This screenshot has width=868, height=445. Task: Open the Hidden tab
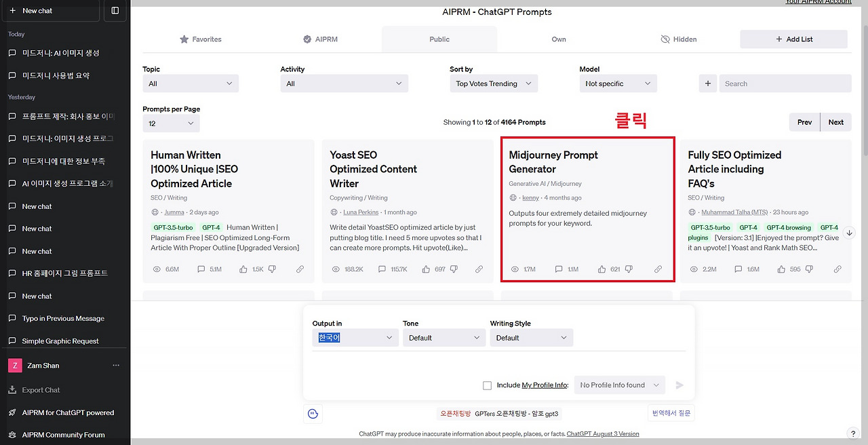click(x=678, y=39)
